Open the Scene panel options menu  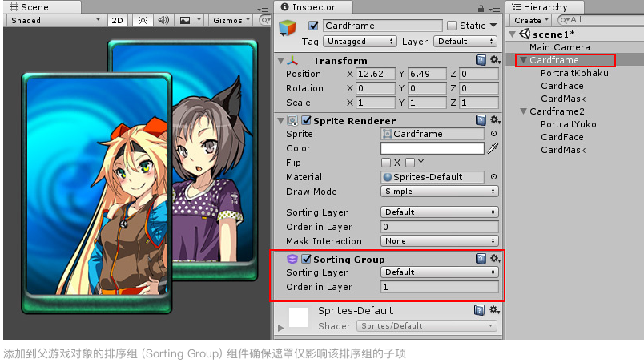tap(263, 10)
